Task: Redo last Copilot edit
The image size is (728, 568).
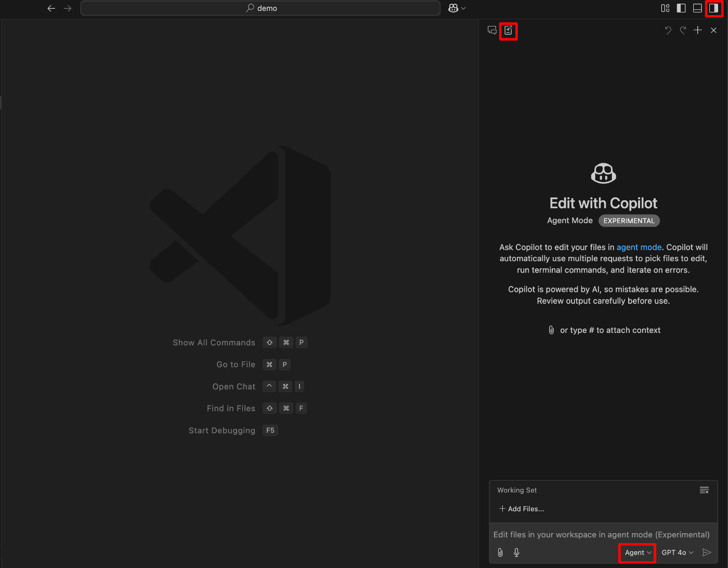Action: click(x=682, y=30)
